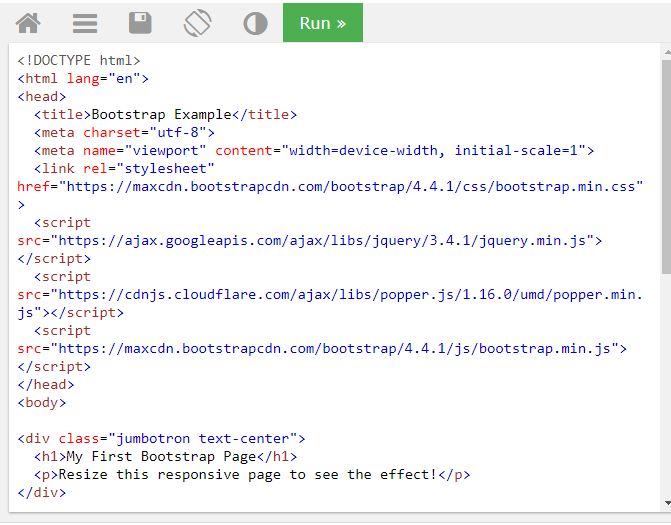Click the save code floppy disk icon

(141, 23)
